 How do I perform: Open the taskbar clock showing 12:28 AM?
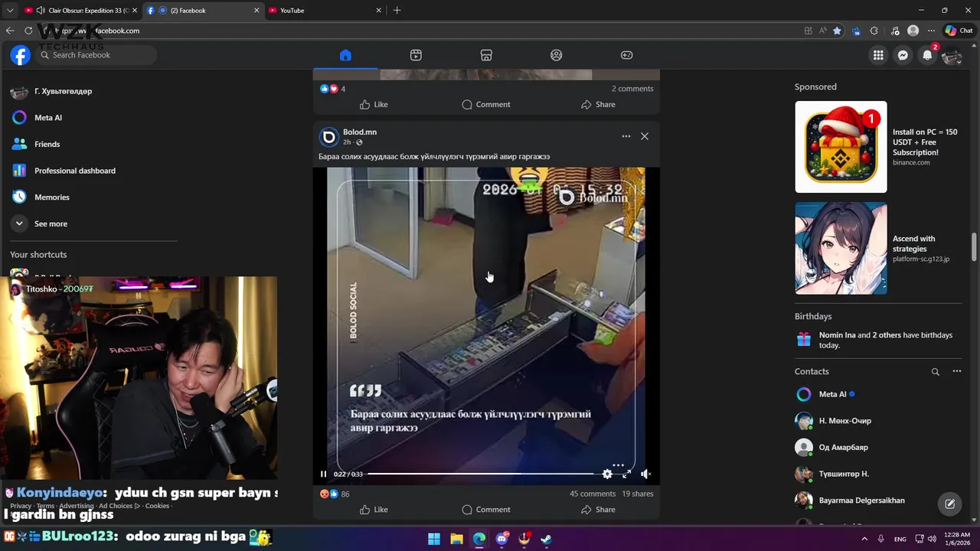coord(957,539)
